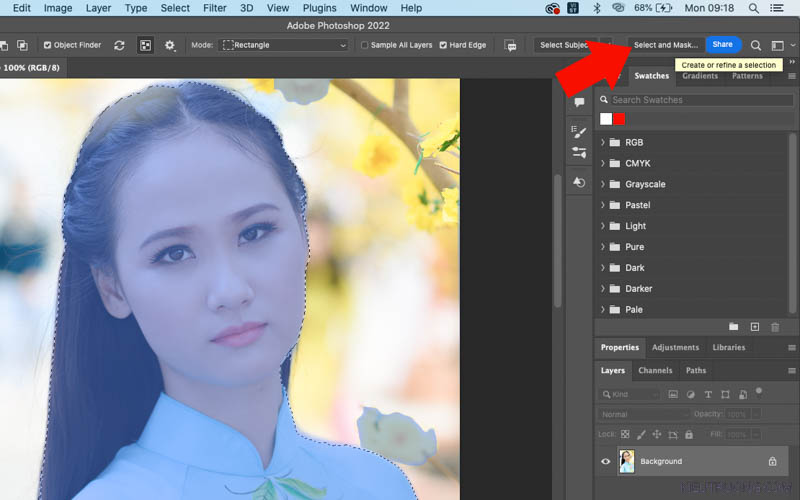Viewport: 800px width, 500px height.
Task: Open the workspace switcher icon
Action: click(x=778, y=45)
